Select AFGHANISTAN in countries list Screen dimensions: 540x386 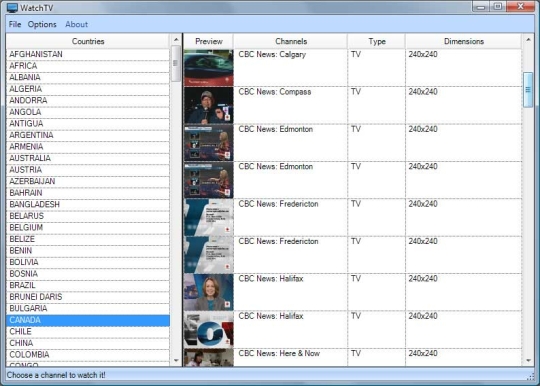point(88,54)
